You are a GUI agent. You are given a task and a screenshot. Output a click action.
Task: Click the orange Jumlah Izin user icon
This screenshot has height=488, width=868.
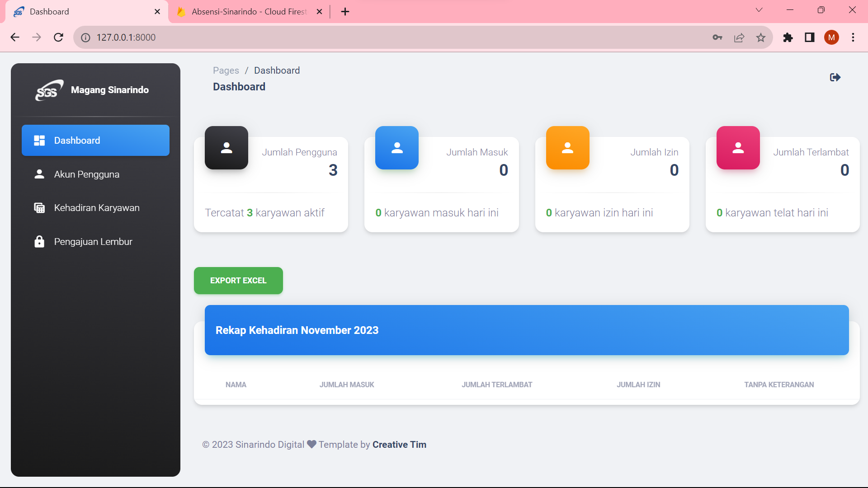567,148
